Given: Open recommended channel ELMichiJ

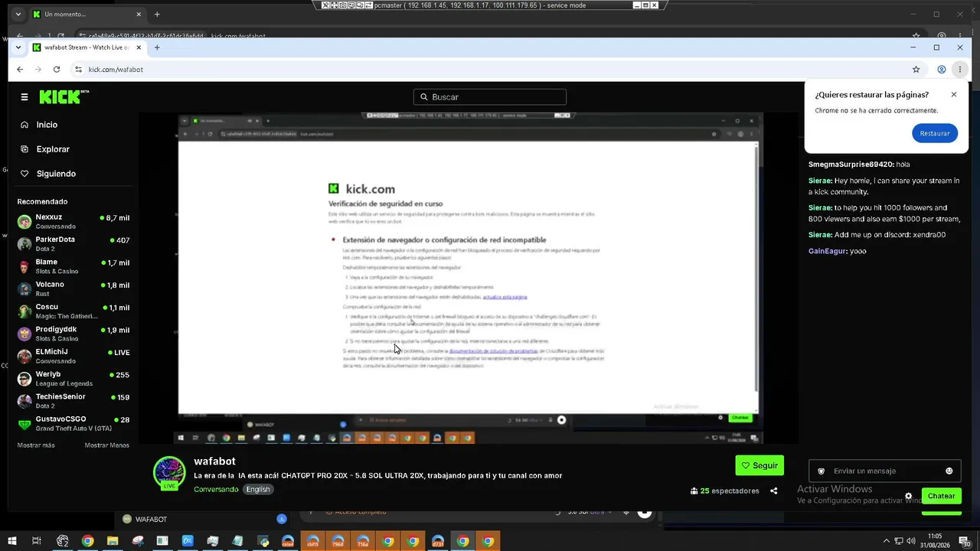Looking at the screenshot, I should [73, 356].
